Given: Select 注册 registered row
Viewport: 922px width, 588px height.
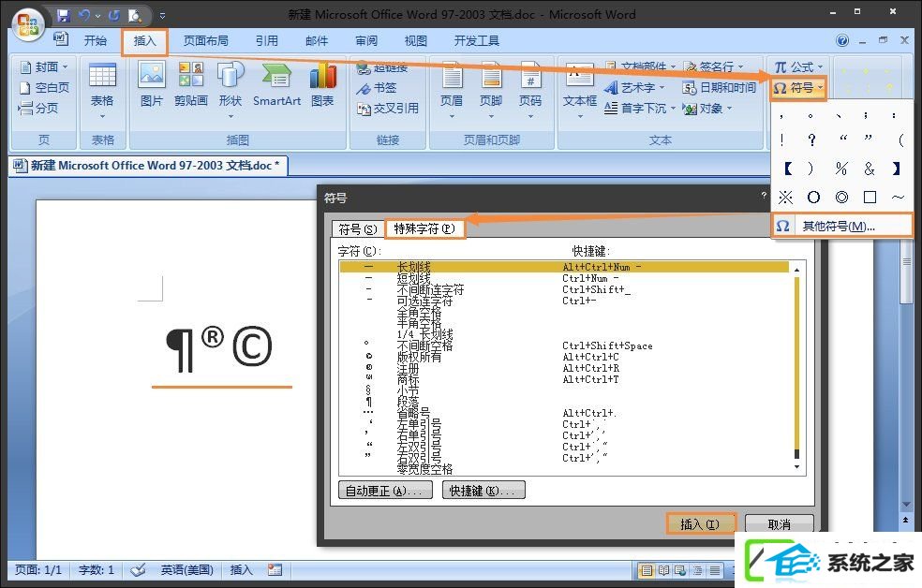Looking at the screenshot, I should pos(564,368).
